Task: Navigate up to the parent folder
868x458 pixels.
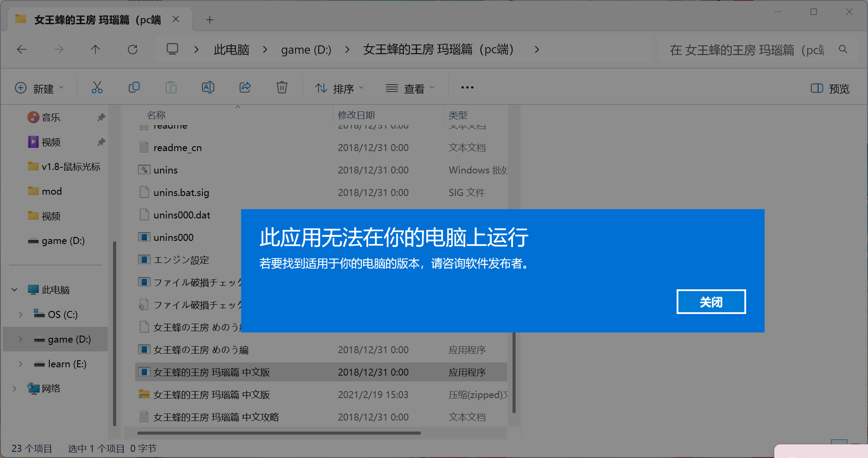Action: [95, 49]
